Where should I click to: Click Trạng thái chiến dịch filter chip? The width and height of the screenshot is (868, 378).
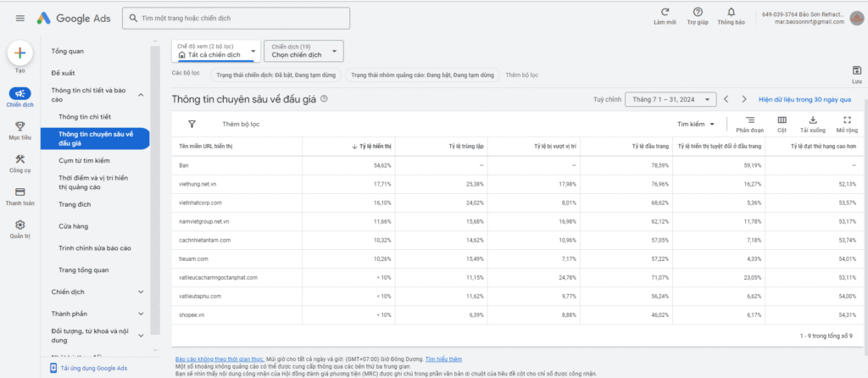275,75
